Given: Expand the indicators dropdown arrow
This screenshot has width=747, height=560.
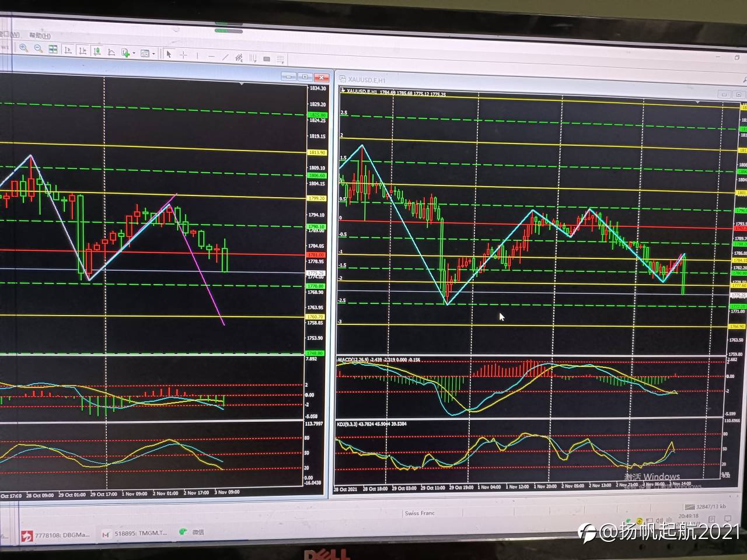Looking at the screenshot, I should 134,53.
